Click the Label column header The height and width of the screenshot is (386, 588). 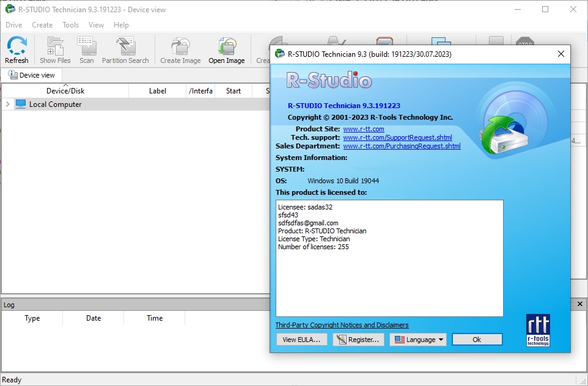tap(158, 90)
